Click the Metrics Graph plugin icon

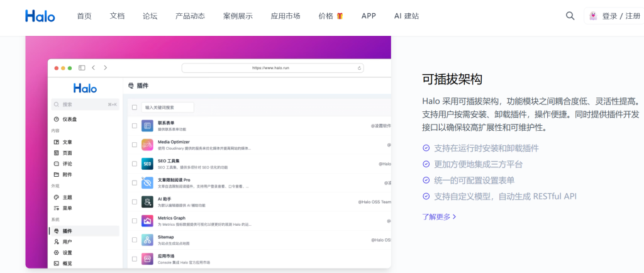point(147,221)
